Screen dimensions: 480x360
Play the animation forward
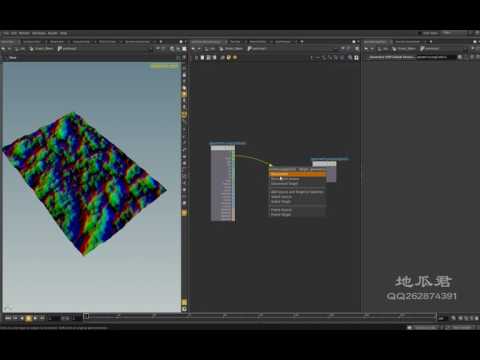[35, 318]
